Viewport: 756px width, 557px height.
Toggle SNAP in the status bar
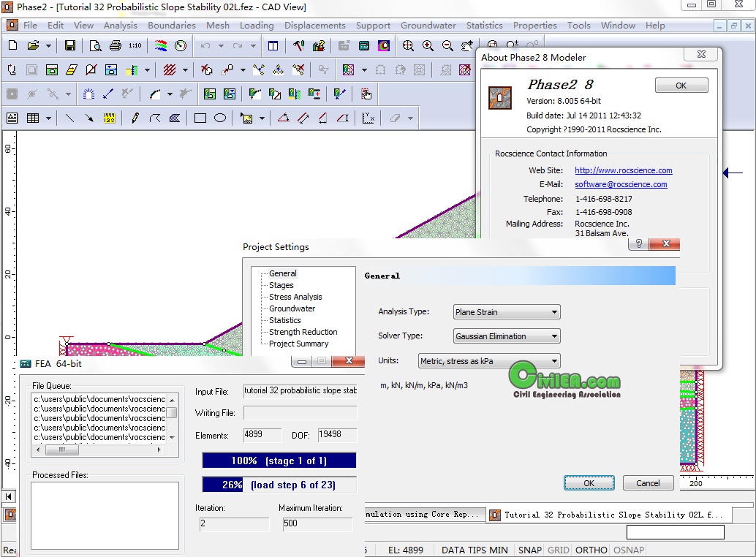pos(529,550)
